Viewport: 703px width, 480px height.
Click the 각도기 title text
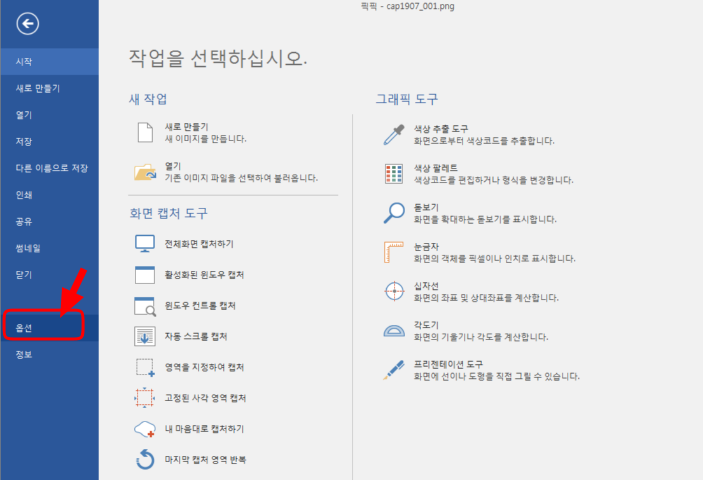[426, 325]
